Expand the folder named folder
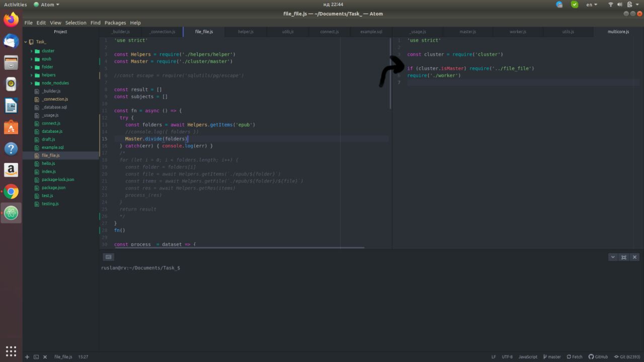644x362 pixels. click(31, 67)
